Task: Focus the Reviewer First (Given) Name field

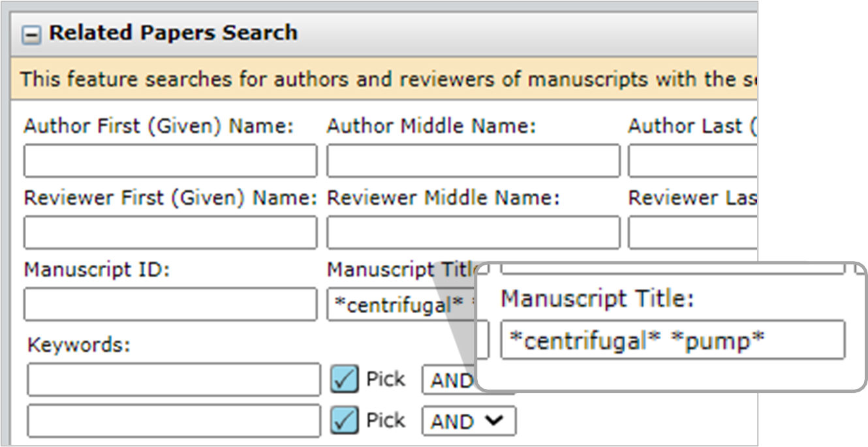Action: (170, 233)
